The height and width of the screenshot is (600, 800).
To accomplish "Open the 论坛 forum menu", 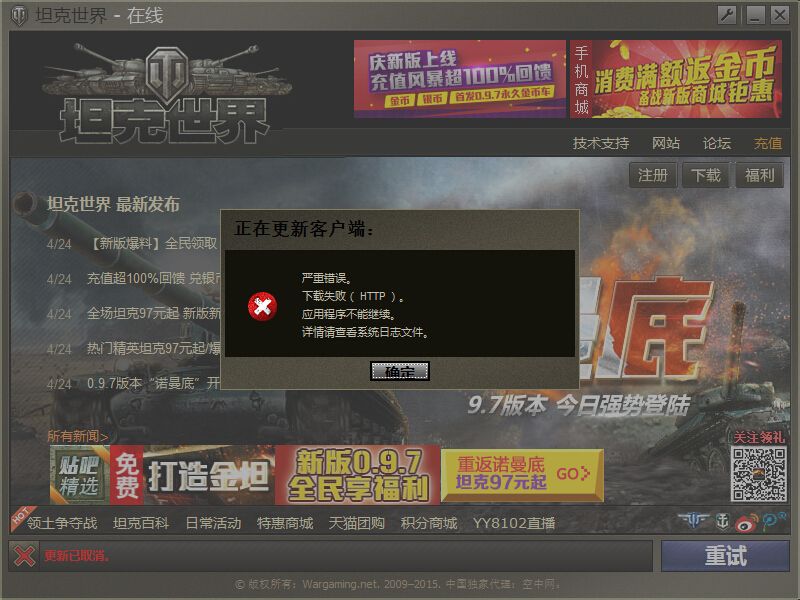I will (717, 143).
